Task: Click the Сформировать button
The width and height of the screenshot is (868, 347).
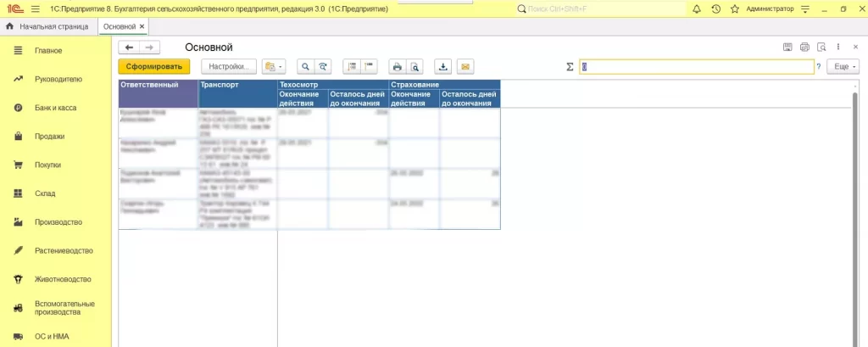Action: [154, 66]
